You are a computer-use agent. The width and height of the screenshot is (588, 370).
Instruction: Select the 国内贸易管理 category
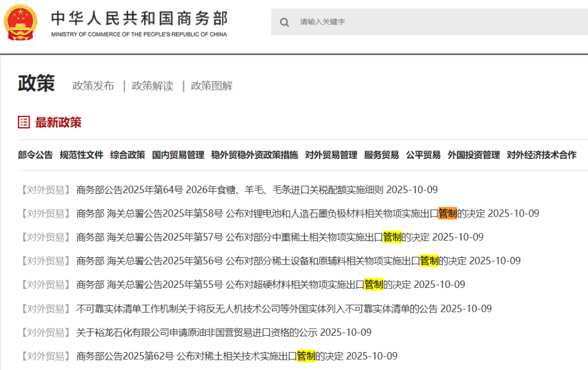click(178, 155)
